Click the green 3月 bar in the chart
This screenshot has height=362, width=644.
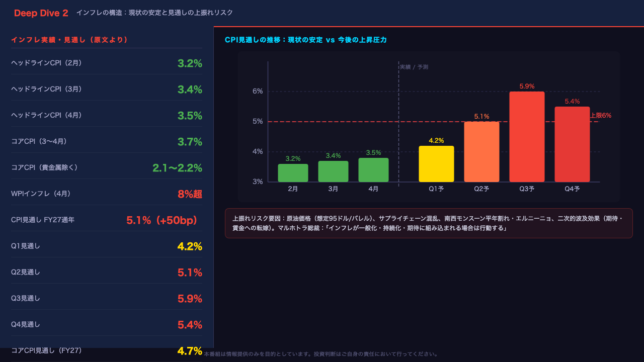(x=333, y=171)
